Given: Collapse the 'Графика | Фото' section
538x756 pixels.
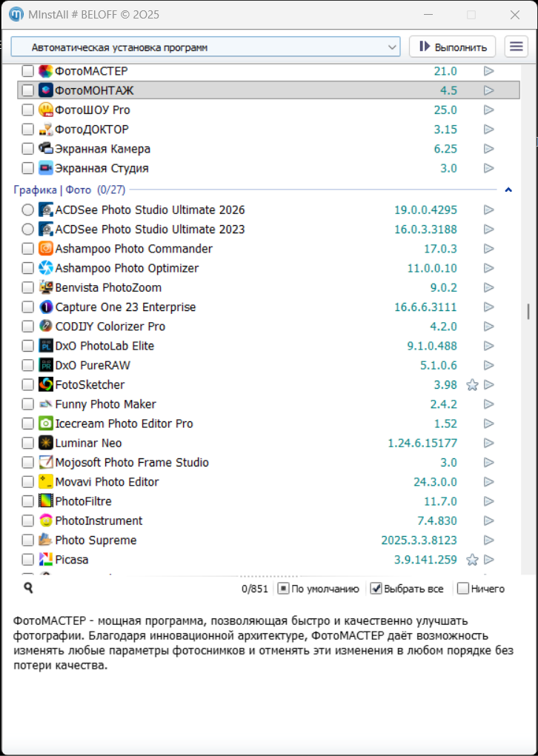Looking at the screenshot, I should [x=508, y=190].
